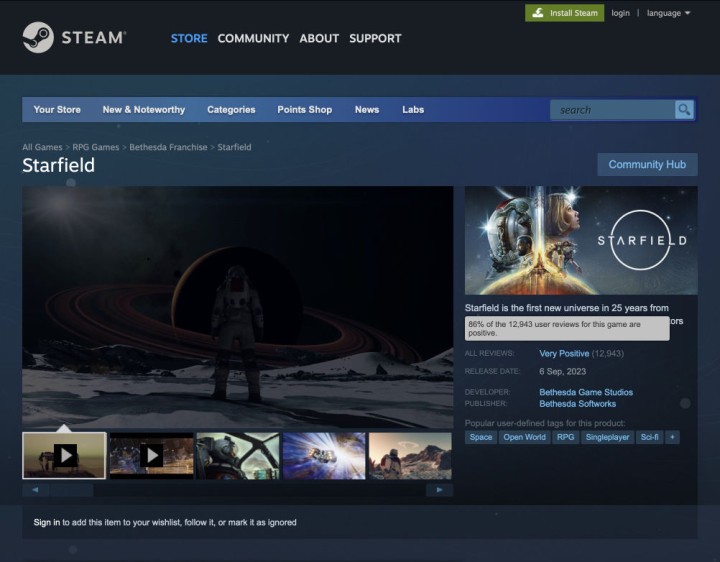This screenshot has height=562, width=720.
Task: Open the Community Hub
Action: coord(647,164)
